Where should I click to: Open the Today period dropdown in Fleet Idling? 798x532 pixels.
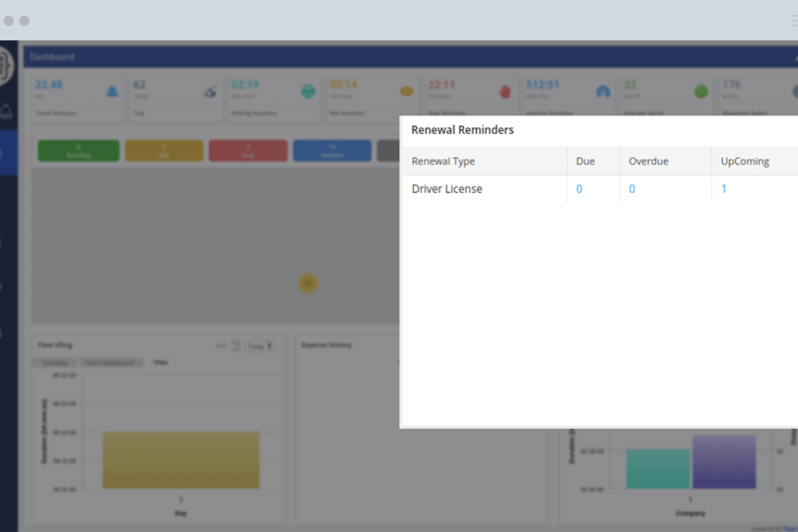(260, 346)
